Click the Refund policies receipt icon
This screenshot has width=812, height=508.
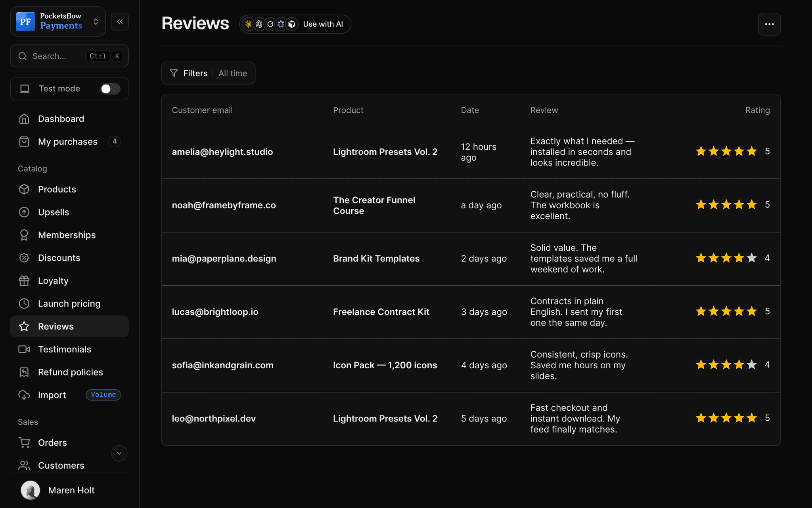24,372
